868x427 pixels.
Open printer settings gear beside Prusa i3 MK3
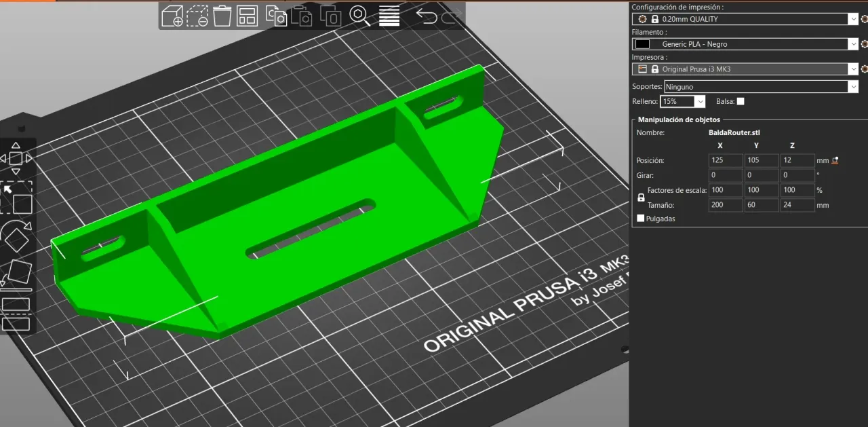pyautogui.click(x=864, y=69)
